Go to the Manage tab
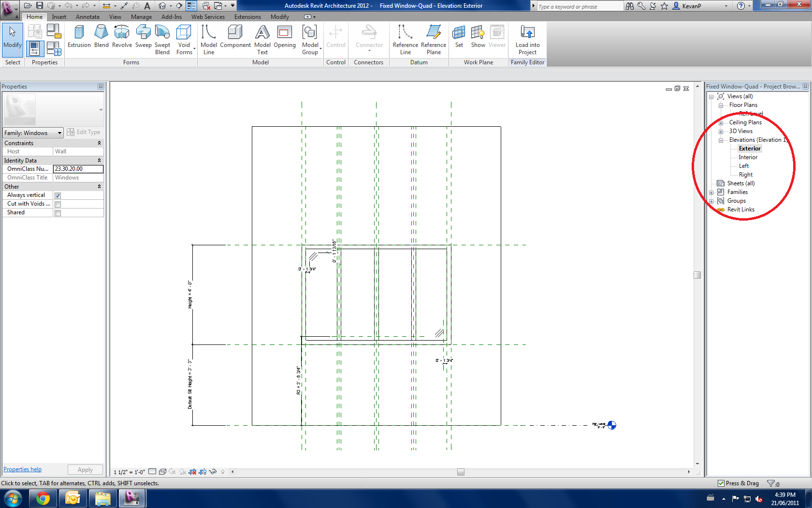812x508 pixels. (x=141, y=17)
